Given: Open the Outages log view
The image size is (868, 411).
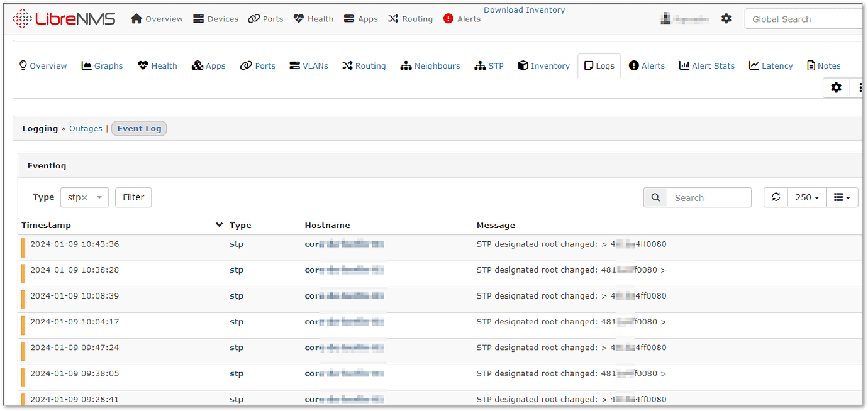Looking at the screenshot, I should coord(86,128).
